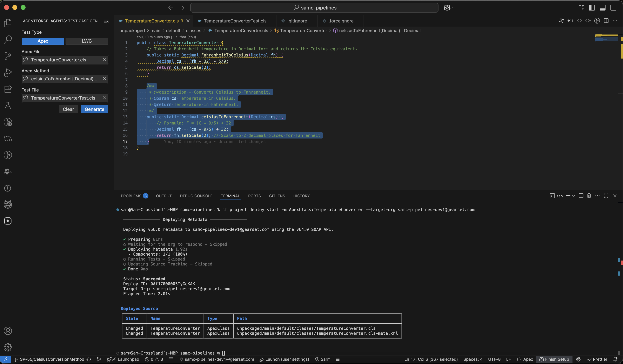This screenshot has width=623, height=364.
Task: Split the editor using the split icon
Action: point(606,21)
